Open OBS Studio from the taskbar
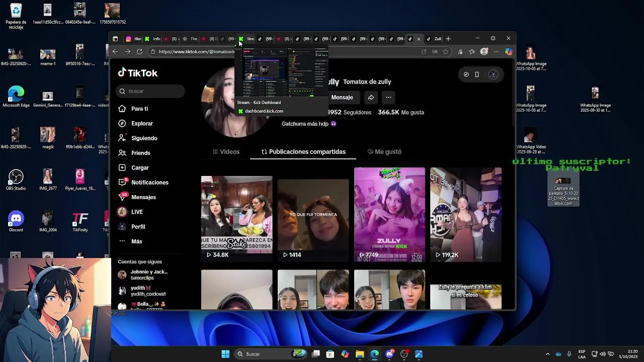 (x=404, y=354)
